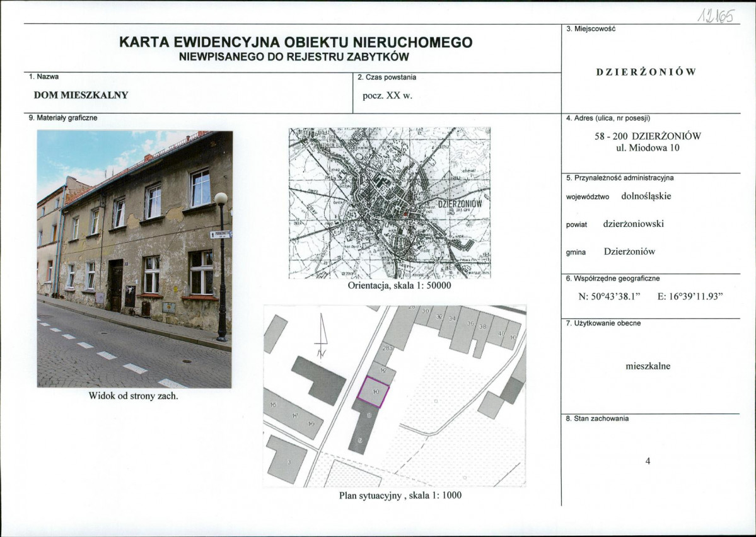Select parcel 28a on the situational plan
756x537 pixels.
pyautogui.click(x=388, y=348)
